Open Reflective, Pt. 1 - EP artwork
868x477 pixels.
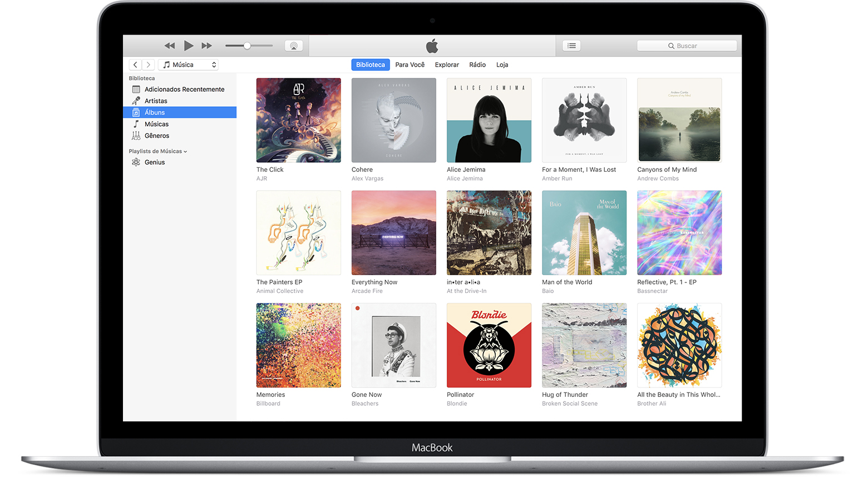tap(679, 233)
